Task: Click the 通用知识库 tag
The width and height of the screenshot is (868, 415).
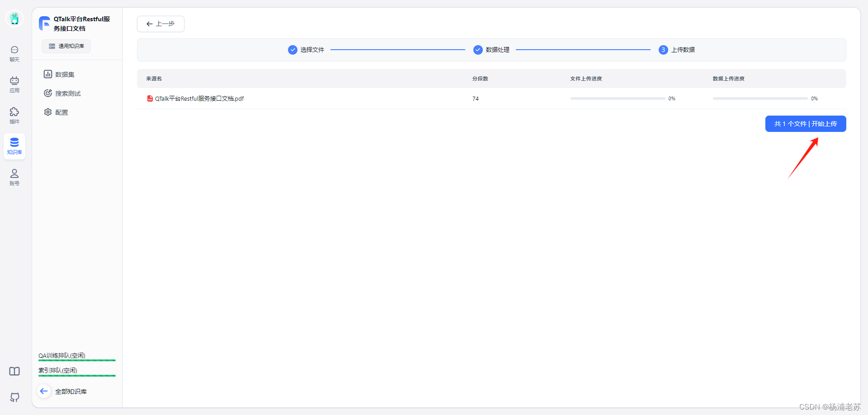Action: [66, 46]
